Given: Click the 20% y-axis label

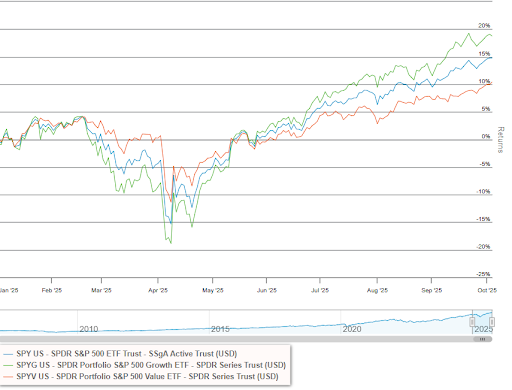Looking at the screenshot, I should click(x=484, y=26).
